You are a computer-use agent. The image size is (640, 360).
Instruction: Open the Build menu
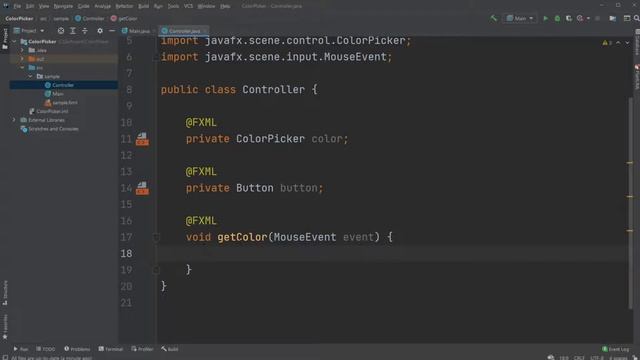(144, 6)
